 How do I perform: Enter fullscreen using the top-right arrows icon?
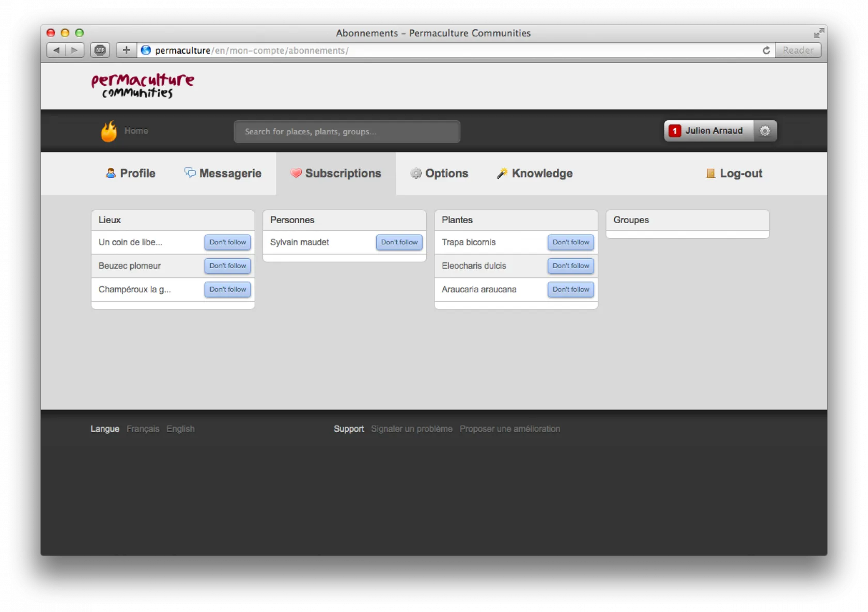(x=818, y=33)
